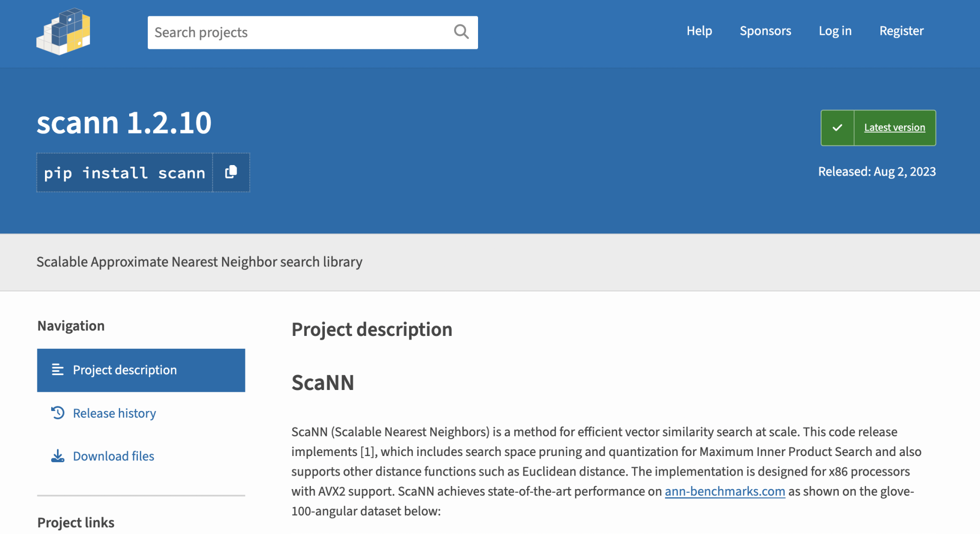This screenshot has width=980, height=534.
Task: Click the Release history clock icon
Action: click(x=58, y=413)
